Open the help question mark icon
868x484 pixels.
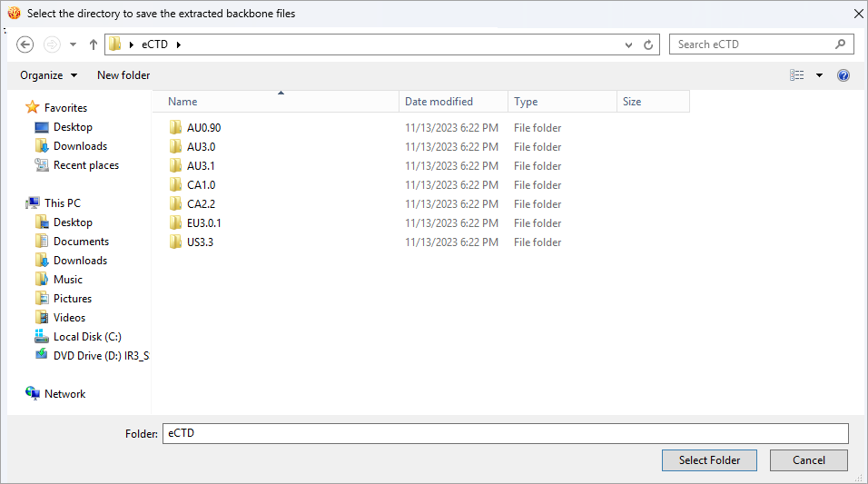(843, 75)
